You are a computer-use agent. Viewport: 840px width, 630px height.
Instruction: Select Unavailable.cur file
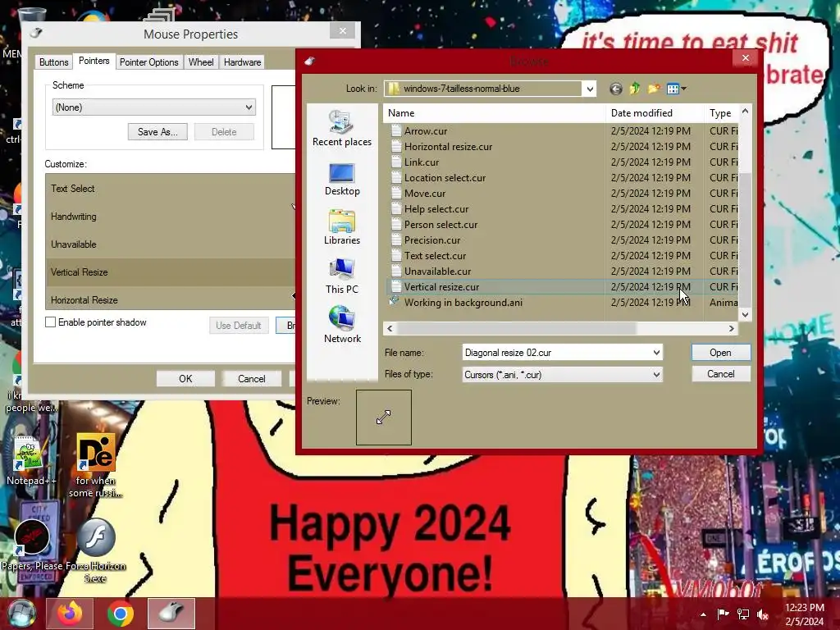point(562,271)
